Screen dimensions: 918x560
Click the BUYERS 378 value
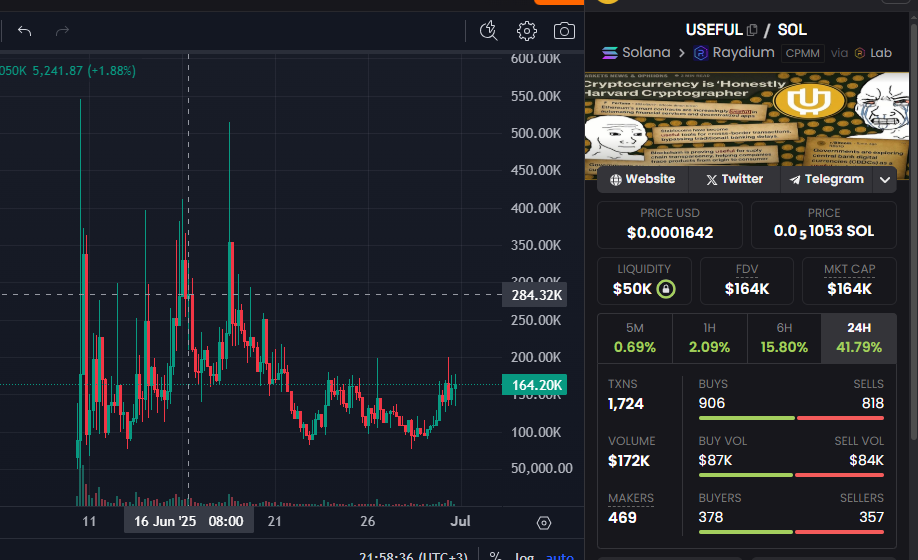point(711,517)
